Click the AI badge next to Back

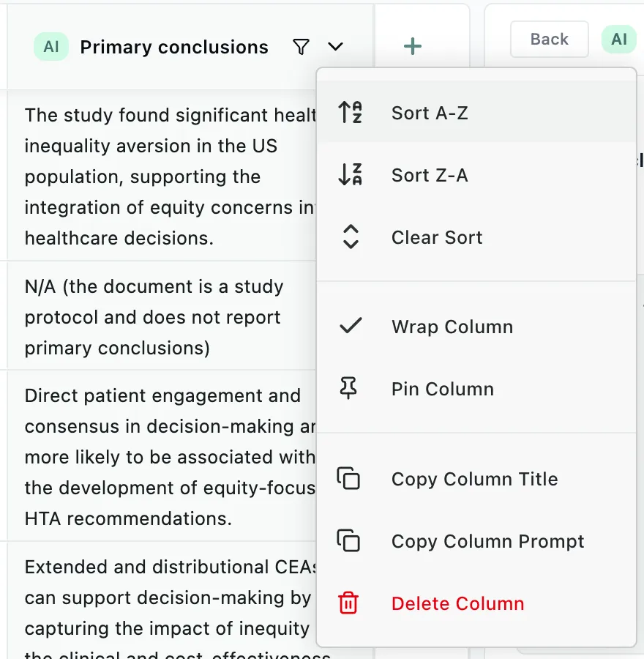pyautogui.click(x=619, y=39)
